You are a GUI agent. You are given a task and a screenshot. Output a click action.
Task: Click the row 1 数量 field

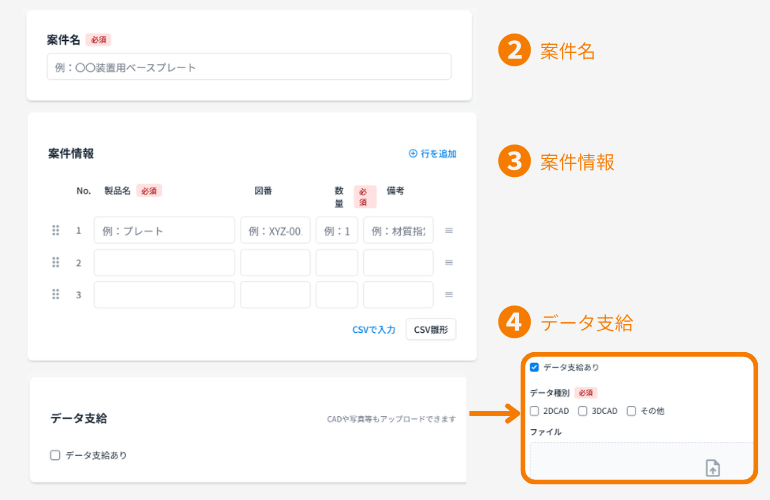point(337,230)
